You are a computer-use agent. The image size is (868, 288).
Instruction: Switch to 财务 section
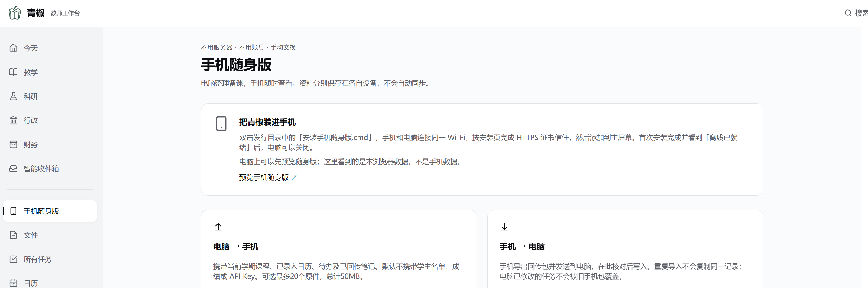pyautogui.click(x=50, y=145)
